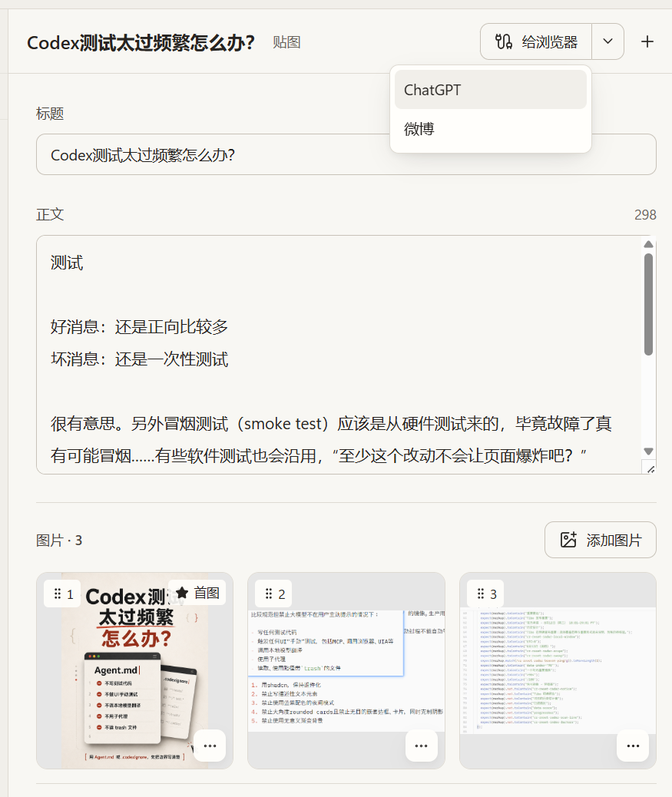
Task: Click the 贴图 label next to the title
Action: pyautogui.click(x=286, y=42)
